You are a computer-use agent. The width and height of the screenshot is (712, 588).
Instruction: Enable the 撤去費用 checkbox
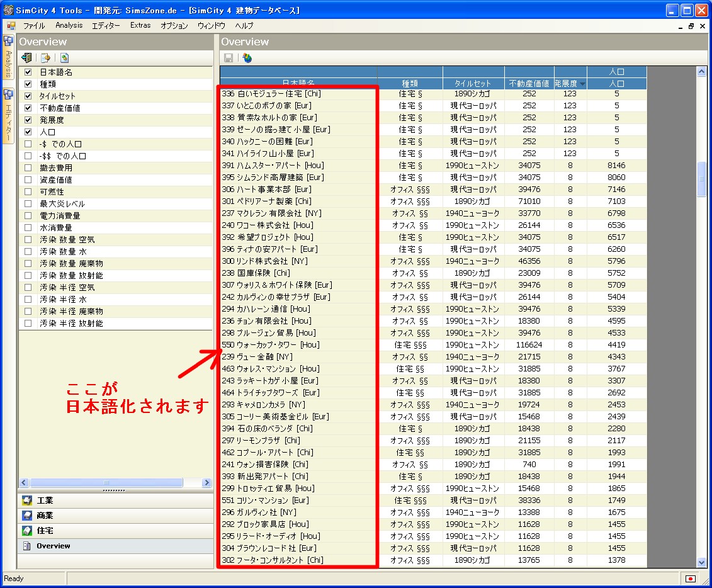(28, 168)
